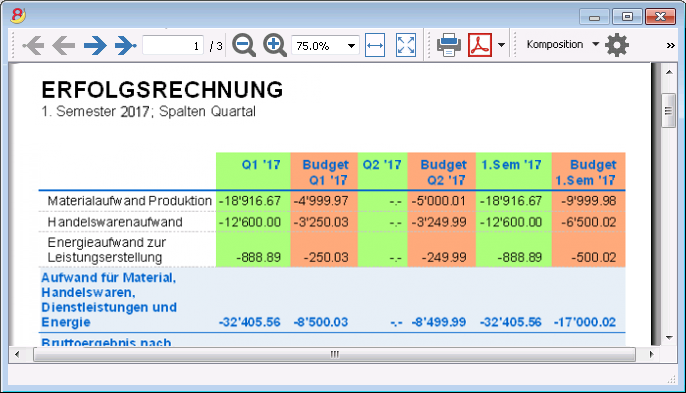Fit whole page in window icon
Screen dimensions: 686x393
click(x=406, y=45)
